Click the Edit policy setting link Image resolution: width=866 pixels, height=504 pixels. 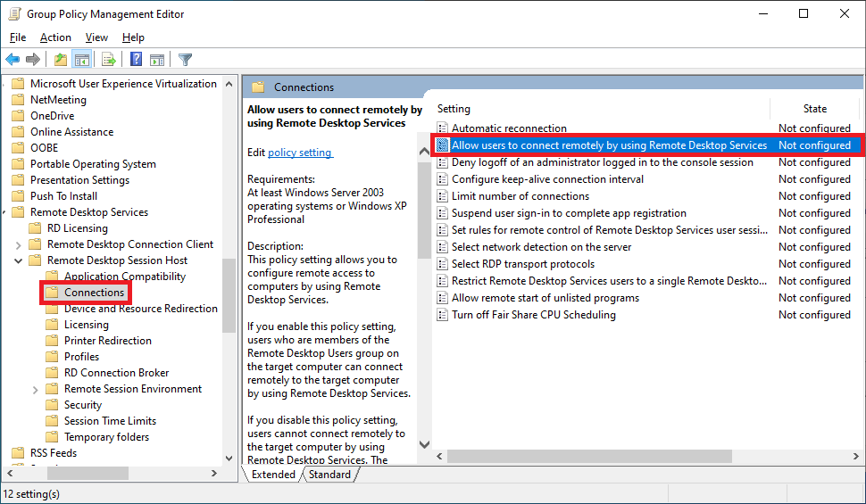tap(300, 153)
